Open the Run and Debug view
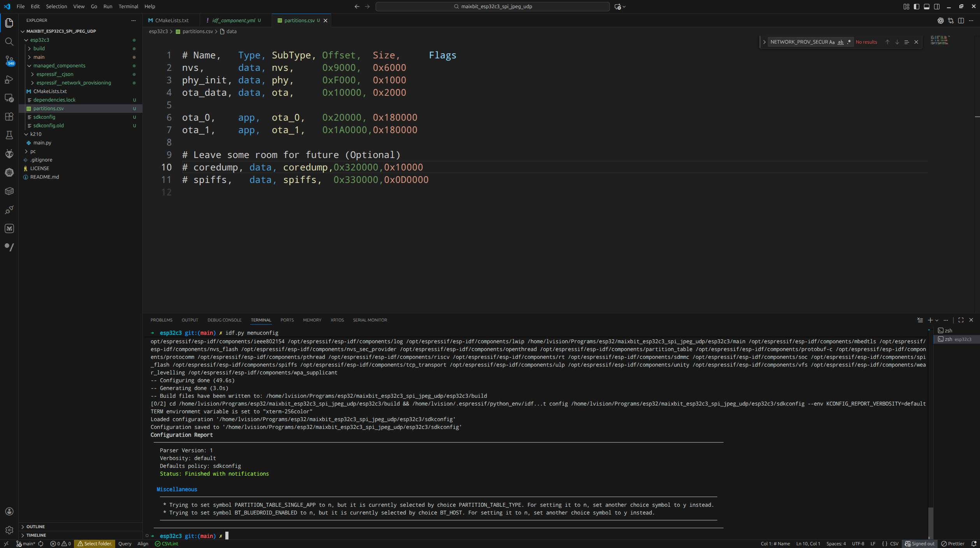980x548 pixels. [x=9, y=79]
